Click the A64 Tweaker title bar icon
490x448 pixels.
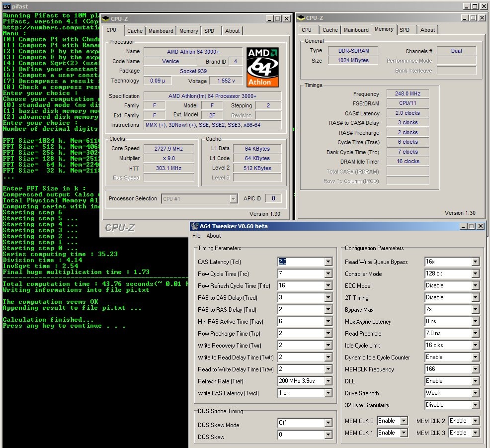point(195,226)
